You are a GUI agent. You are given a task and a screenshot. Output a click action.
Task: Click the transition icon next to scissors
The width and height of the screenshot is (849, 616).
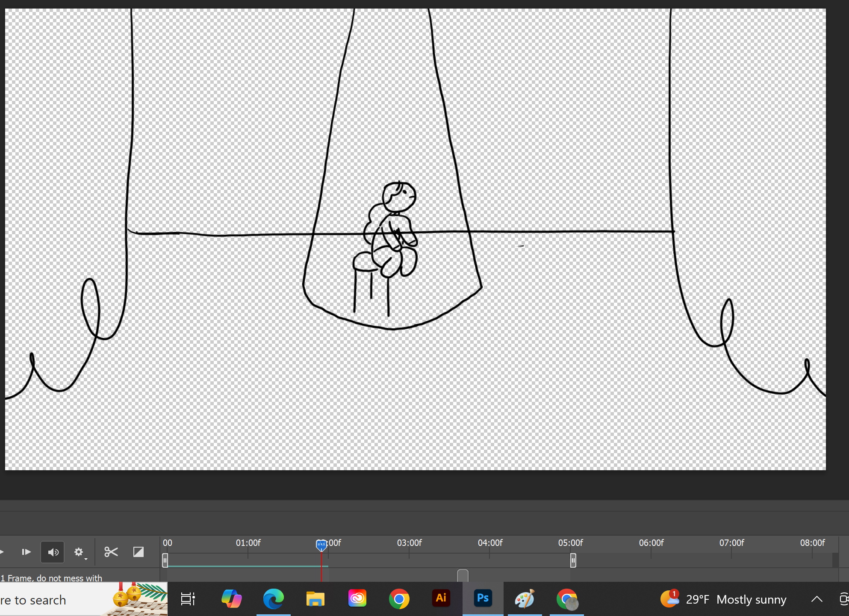pos(139,552)
